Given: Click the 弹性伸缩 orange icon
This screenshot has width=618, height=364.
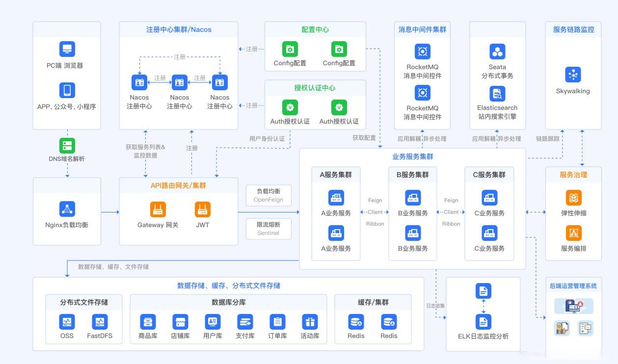Looking at the screenshot, I should [x=573, y=198].
